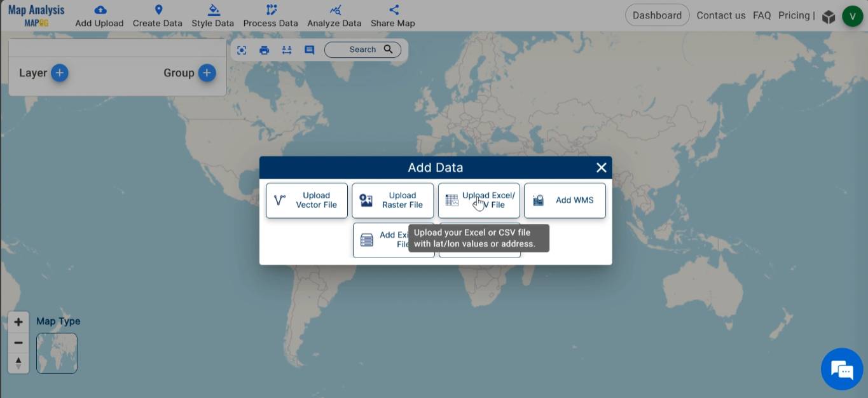The width and height of the screenshot is (868, 398).
Task: Open the live chat bubble
Action: click(842, 369)
